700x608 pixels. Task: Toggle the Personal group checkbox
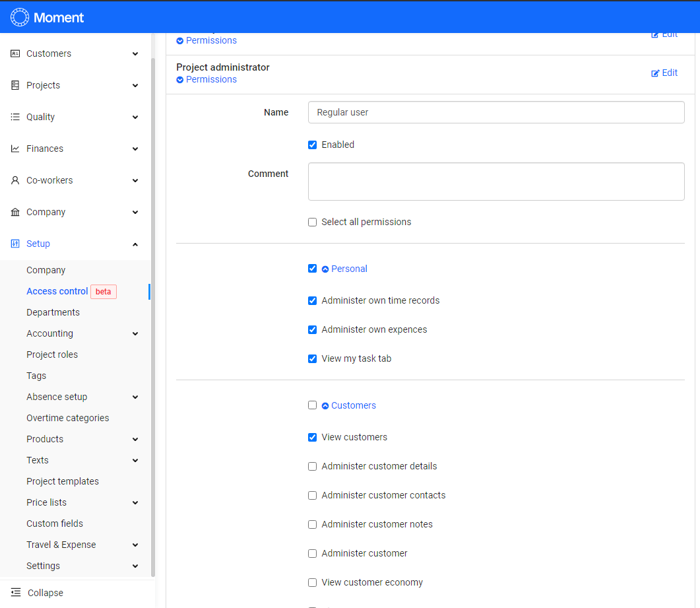point(313,269)
